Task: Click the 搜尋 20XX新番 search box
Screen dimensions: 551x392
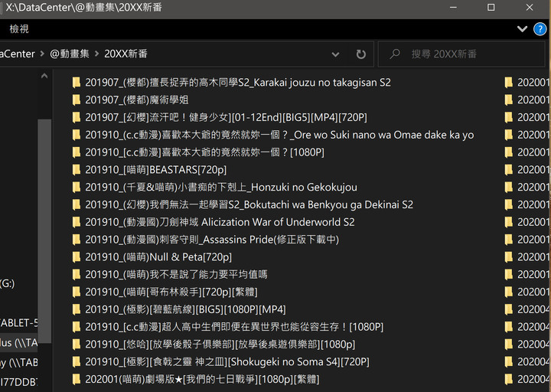Action: click(461, 54)
